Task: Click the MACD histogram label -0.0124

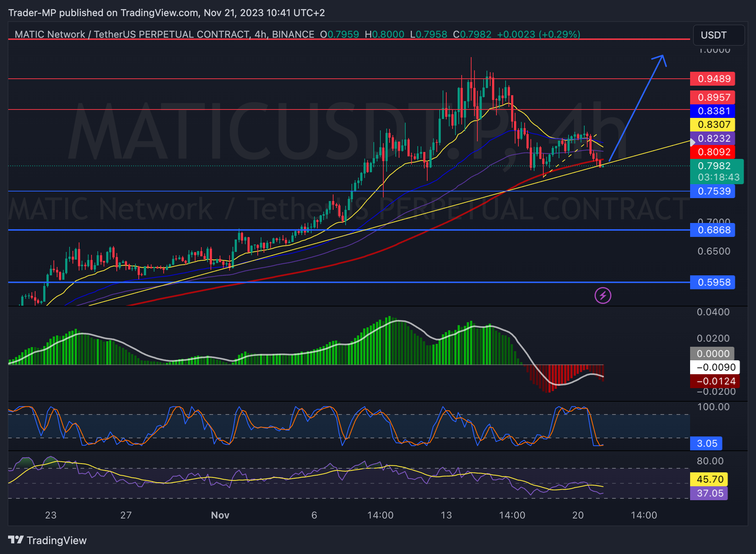Action: coord(715,381)
